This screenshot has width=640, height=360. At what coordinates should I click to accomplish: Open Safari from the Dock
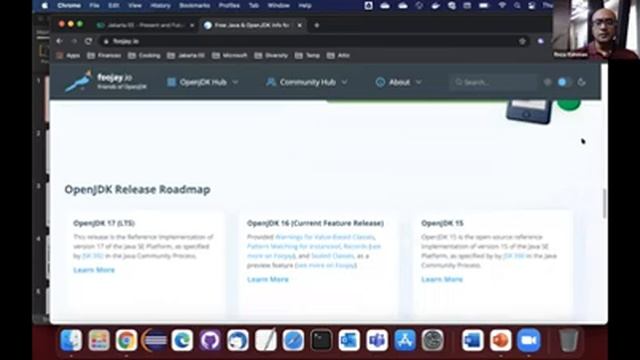pyautogui.click(x=293, y=340)
